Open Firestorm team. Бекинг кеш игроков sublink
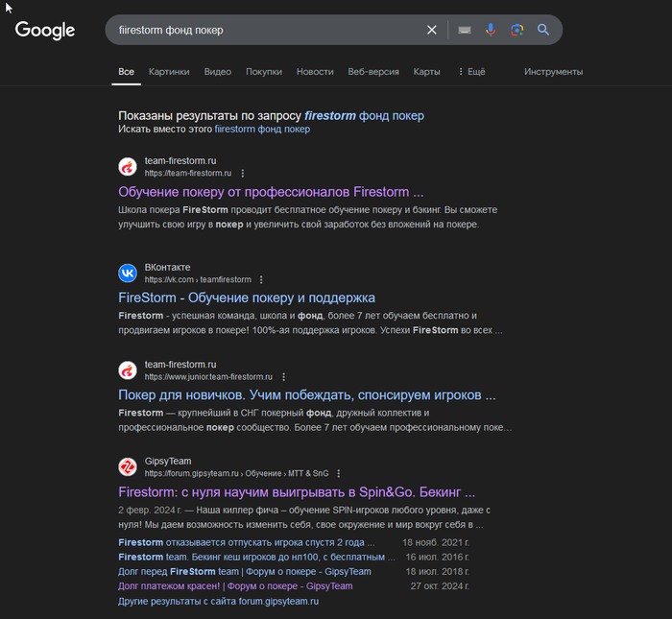Viewport: 672px width, 619px height. [256, 557]
